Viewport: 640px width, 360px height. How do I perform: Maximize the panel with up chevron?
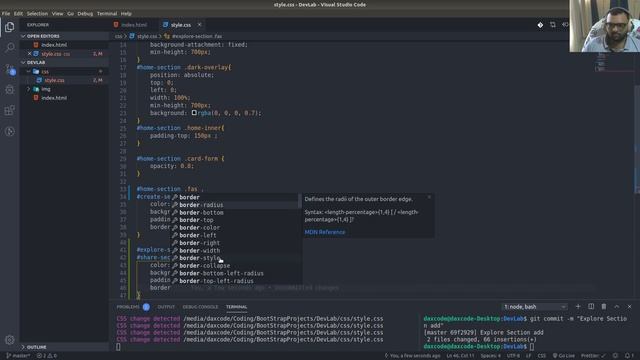[x=617, y=307]
